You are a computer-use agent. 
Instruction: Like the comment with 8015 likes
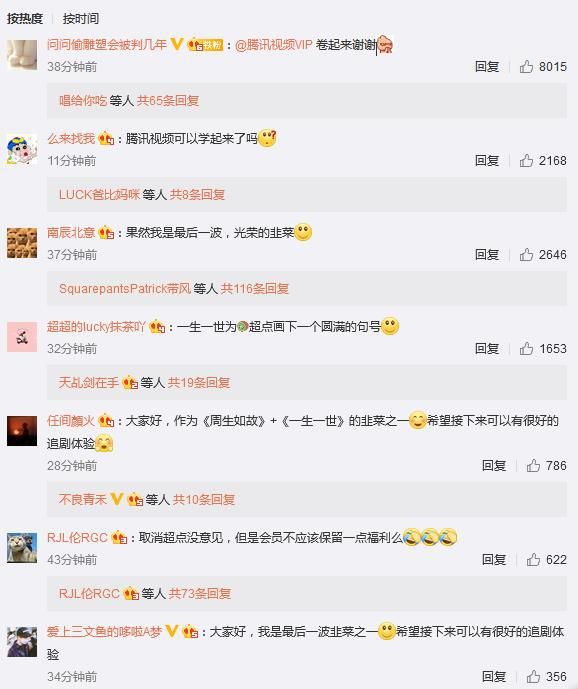[x=526, y=67]
